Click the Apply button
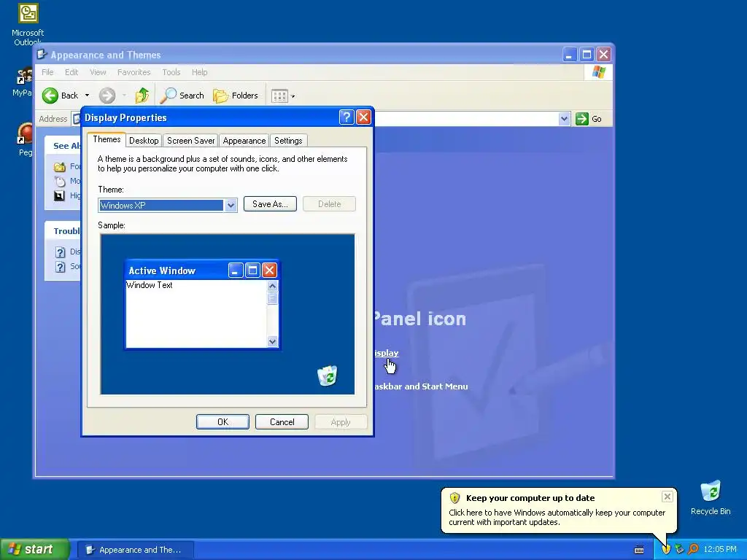Viewport: 747px width, 560px height. coord(341,422)
